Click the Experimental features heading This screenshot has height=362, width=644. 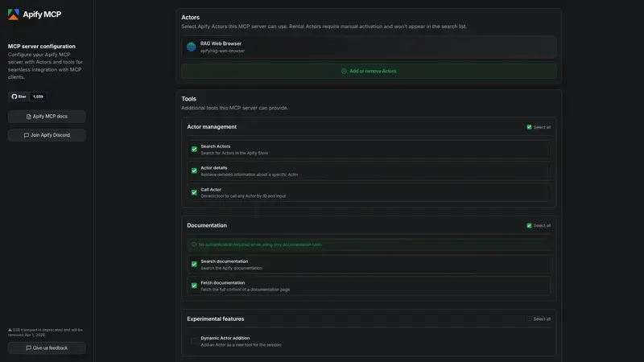point(216,319)
